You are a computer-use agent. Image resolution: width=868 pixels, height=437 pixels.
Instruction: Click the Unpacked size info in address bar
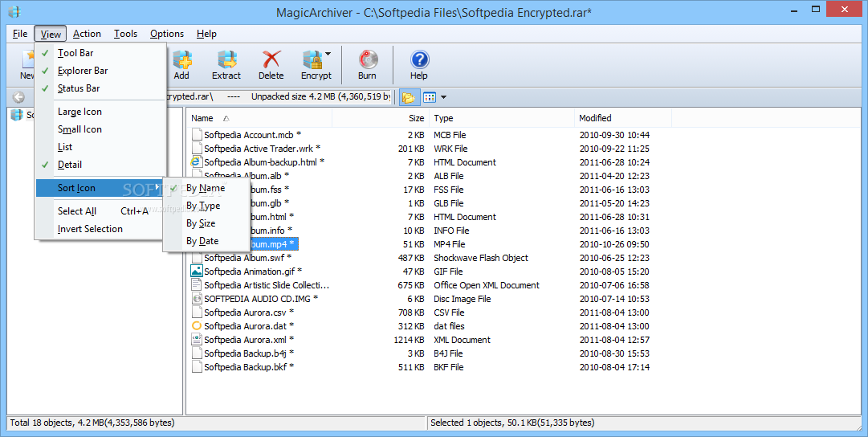(x=321, y=96)
